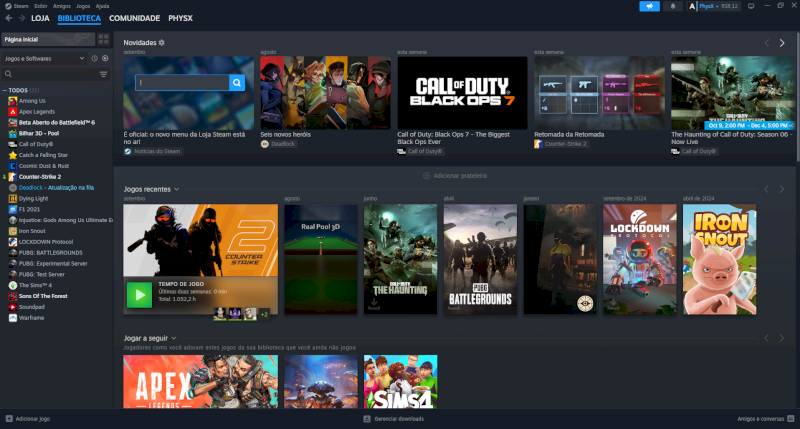Viewport: 800px width, 429px height.
Task: Open Seis novos heróis news card
Action: [326, 93]
